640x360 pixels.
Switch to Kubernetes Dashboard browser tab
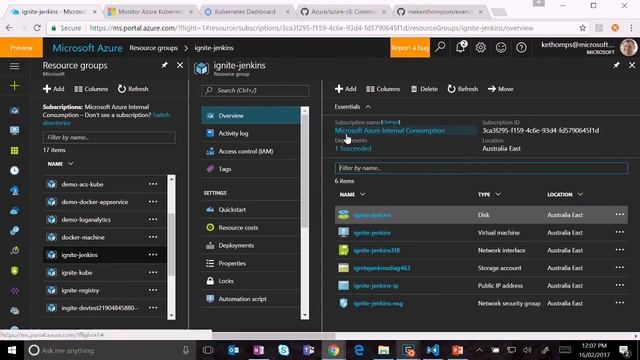[247, 12]
